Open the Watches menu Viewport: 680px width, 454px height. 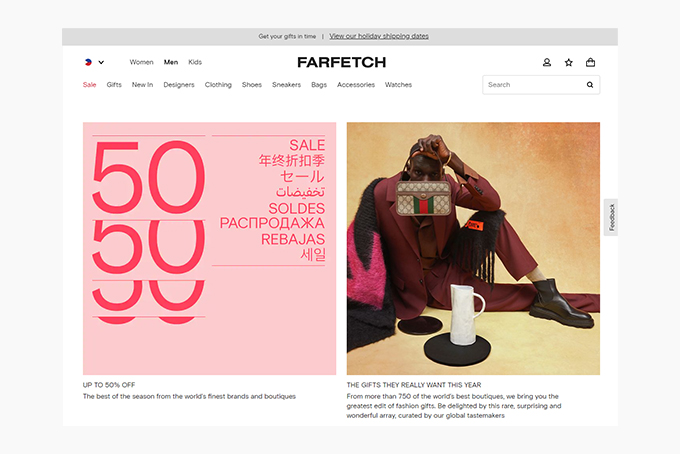pos(398,85)
